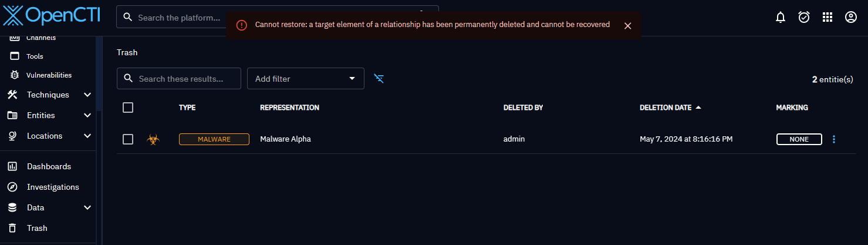Open the notifications bell icon
Viewport: 868px width, 245px height.
780,18
